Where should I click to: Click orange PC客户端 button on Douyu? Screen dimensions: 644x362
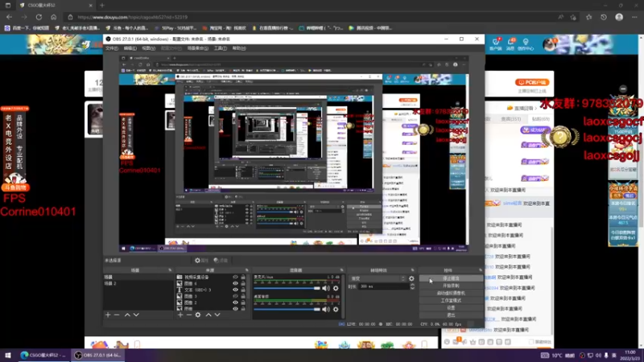(x=532, y=82)
